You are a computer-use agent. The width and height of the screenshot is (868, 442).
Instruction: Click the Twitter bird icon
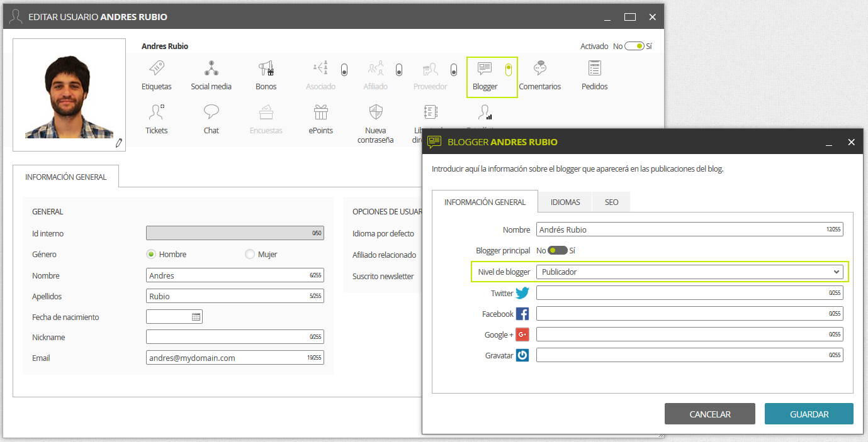pyautogui.click(x=522, y=293)
